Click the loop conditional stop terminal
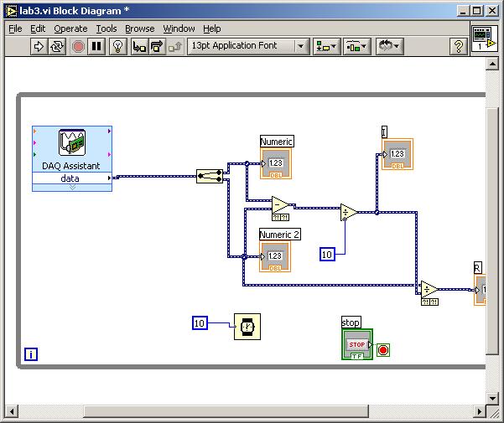 (383, 350)
